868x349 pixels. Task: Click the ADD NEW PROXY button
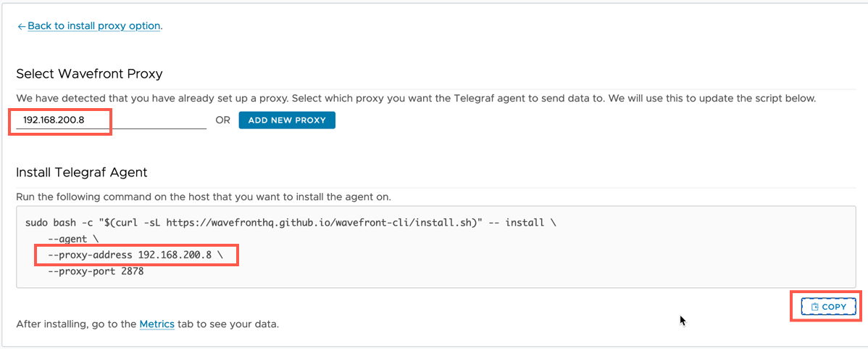pyautogui.click(x=287, y=120)
